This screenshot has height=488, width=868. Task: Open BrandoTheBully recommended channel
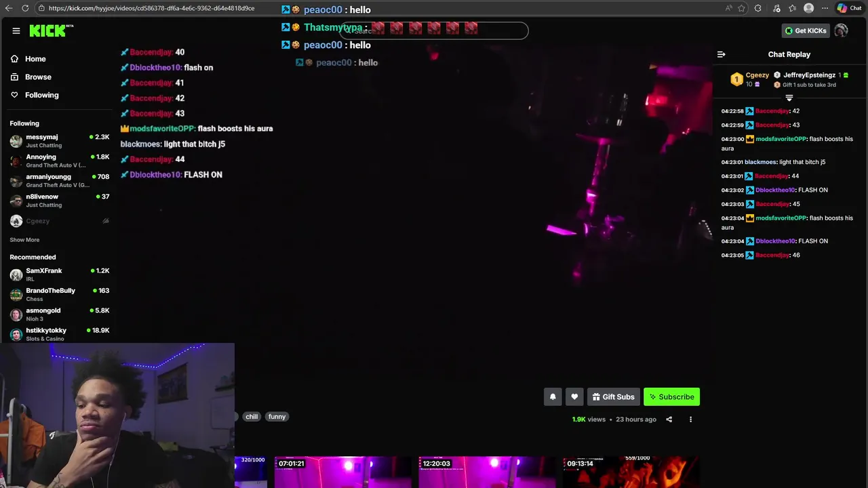point(60,294)
